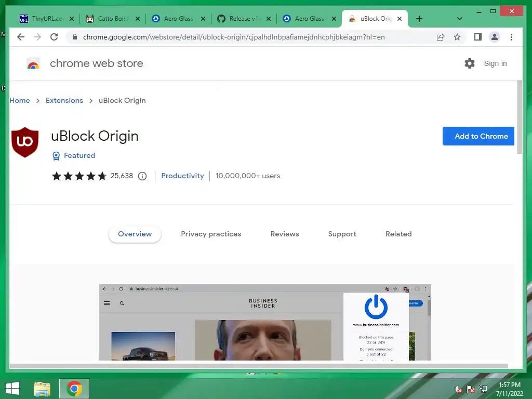The image size is (532, 399).
Task: Open the tab search dropdown arrow
Action: click(x=460, y=19)
